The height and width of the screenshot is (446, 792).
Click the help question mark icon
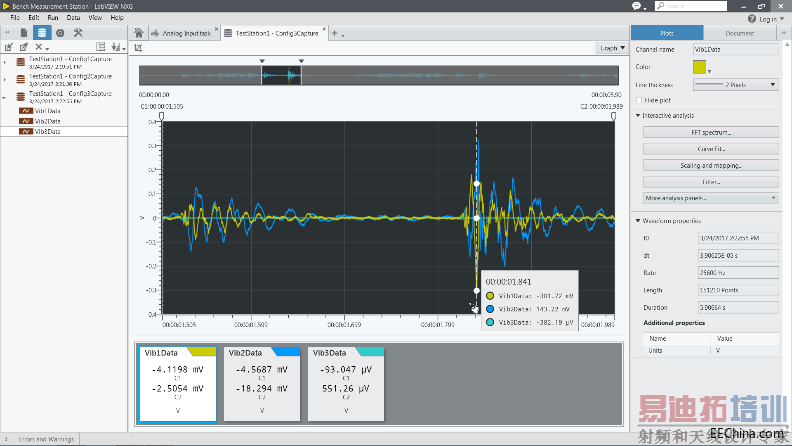[x=752, y=19]
